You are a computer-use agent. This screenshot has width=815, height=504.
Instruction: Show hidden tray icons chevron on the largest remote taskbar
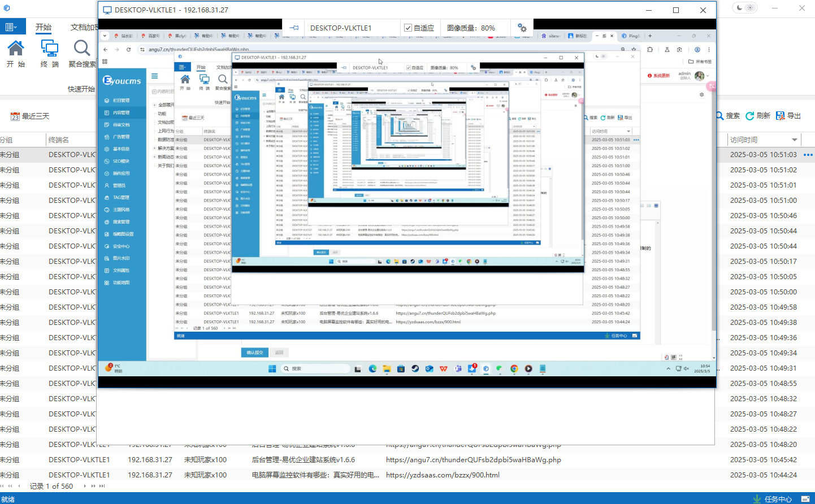click(669, 369)
